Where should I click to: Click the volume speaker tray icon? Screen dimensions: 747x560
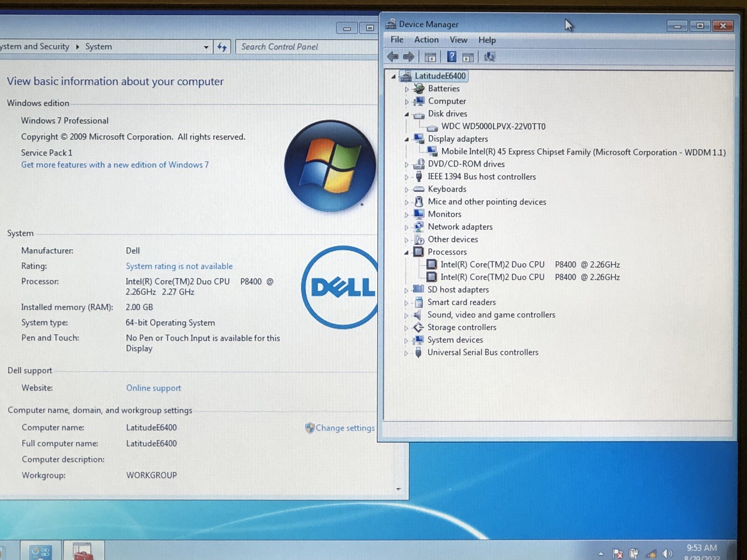click(x=667, y=553)
